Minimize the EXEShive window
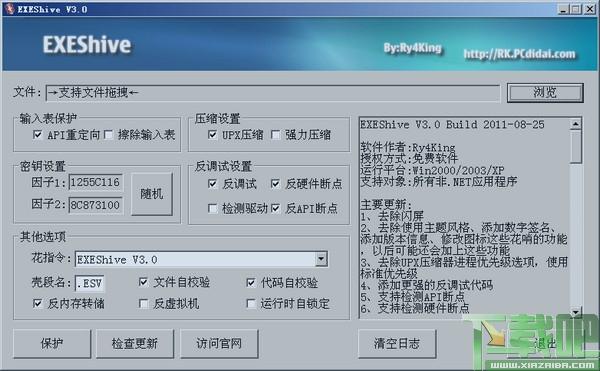The image size is (600, 371). [563, 9]
